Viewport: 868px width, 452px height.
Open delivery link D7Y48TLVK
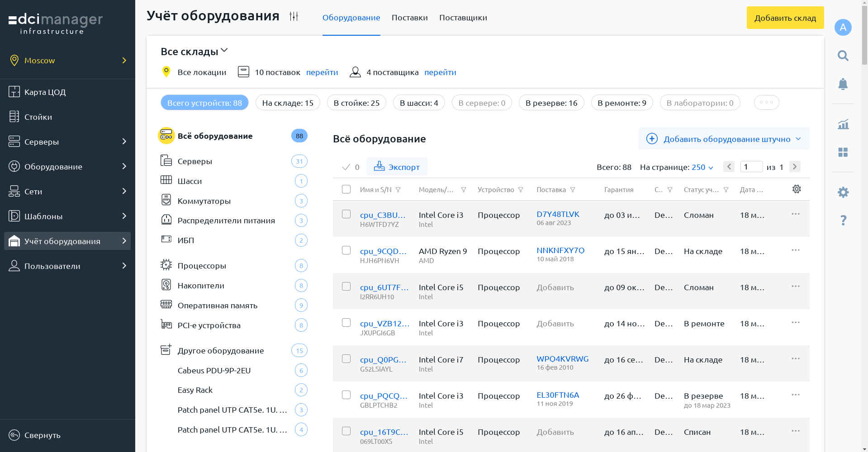point(558,214)
